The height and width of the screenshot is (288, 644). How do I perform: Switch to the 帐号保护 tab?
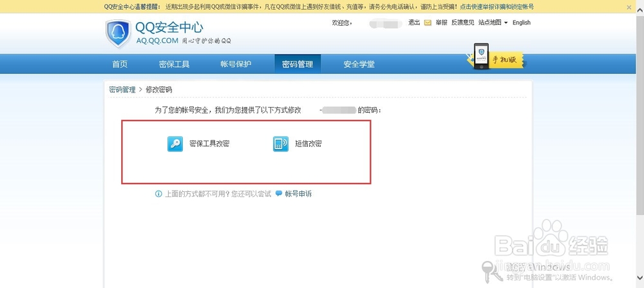236,64
